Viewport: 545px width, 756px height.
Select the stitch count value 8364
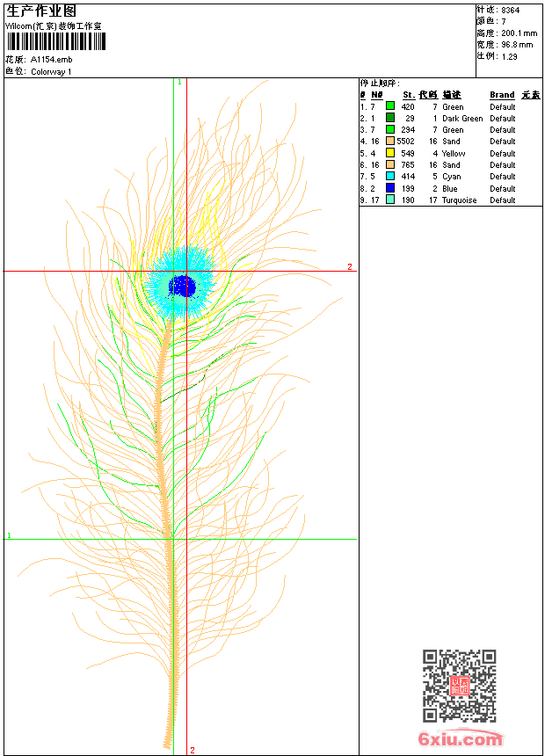[510, 11]
